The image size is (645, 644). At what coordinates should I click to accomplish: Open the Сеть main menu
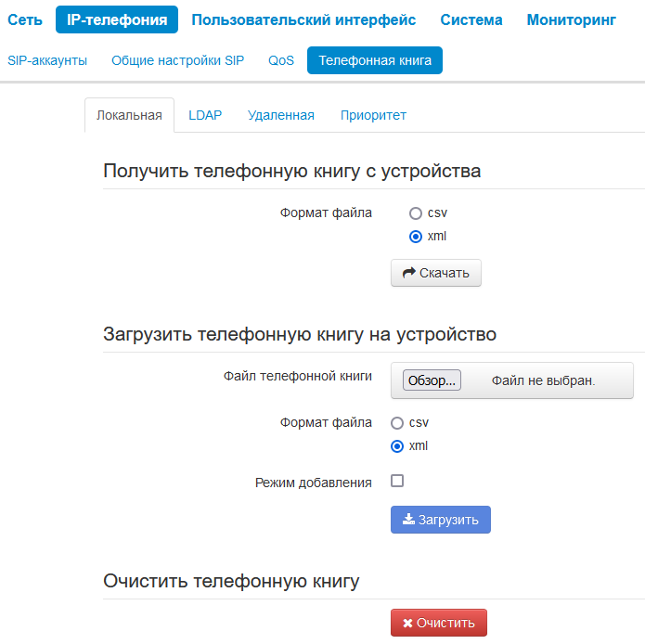pyautogui.click(x=25, y=19)
